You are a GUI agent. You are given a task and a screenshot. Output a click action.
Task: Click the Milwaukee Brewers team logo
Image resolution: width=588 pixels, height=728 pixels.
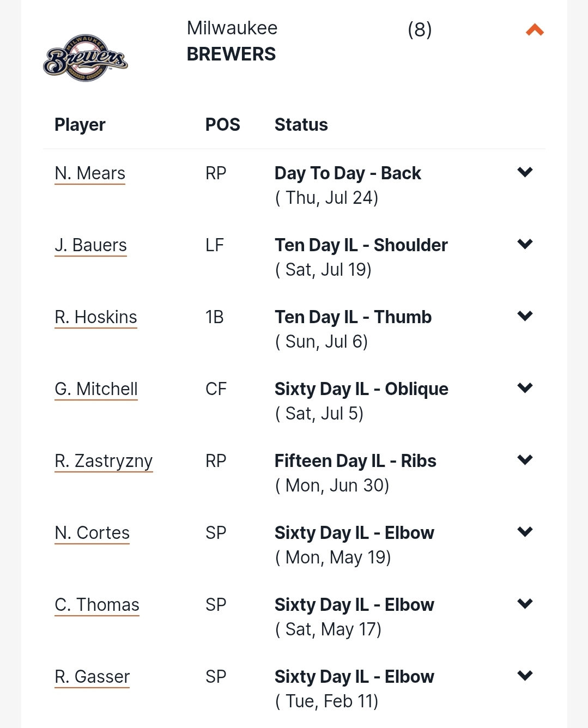coord(86,58)
